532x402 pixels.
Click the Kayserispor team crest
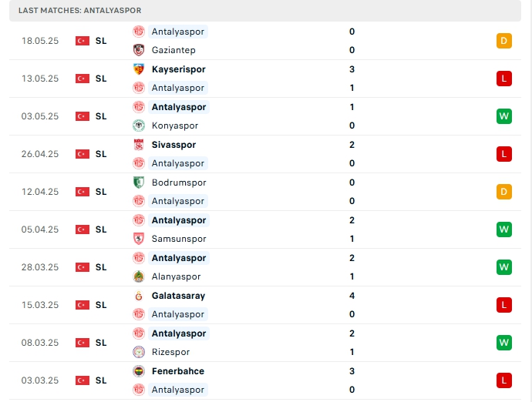(139, 69)
